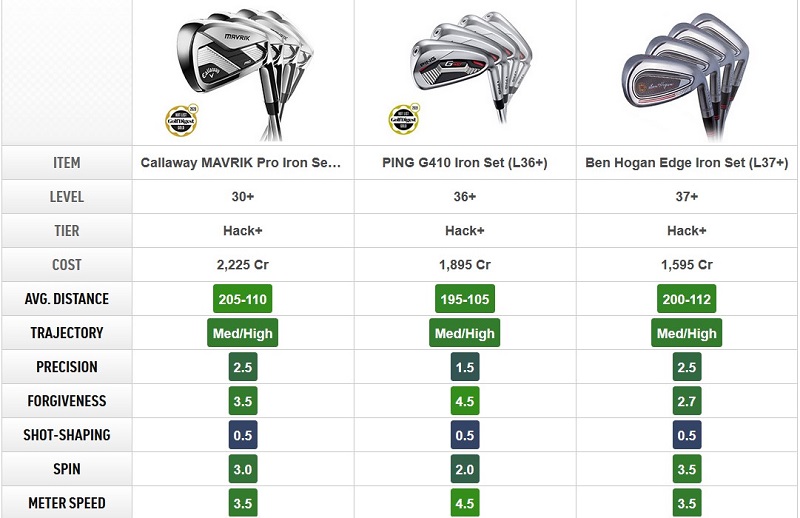Open the Ben Hogan Edge Iron Set (L37+) title
This screenshot has width=800, height=518.
686,163
